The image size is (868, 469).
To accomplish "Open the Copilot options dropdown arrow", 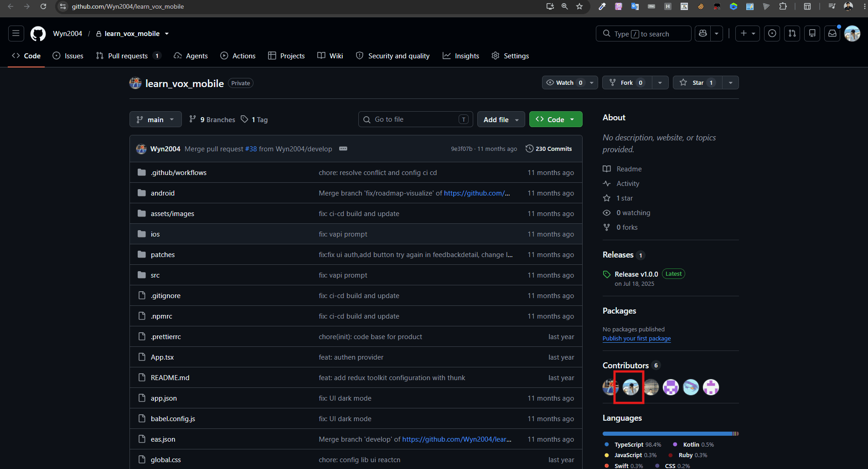I will point(717,33).
